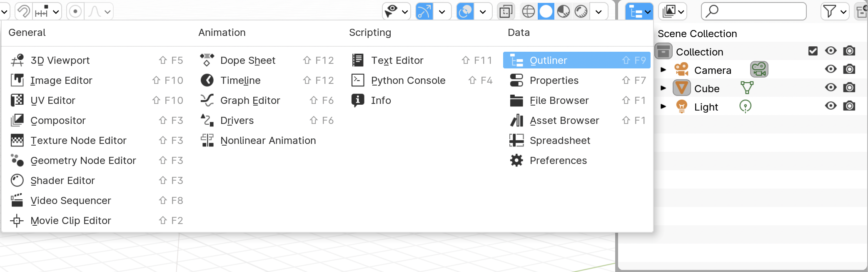Image resolution: width=868 pixels, height=272 pixels.
Task: Open the Asset Browser
Action: (x=577, y=121)
